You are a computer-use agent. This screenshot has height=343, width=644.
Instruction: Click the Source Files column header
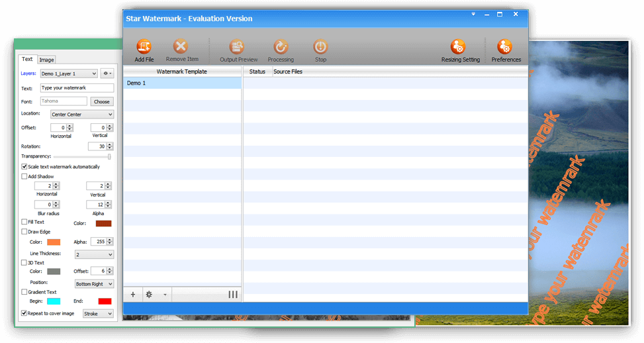(288, 72)
